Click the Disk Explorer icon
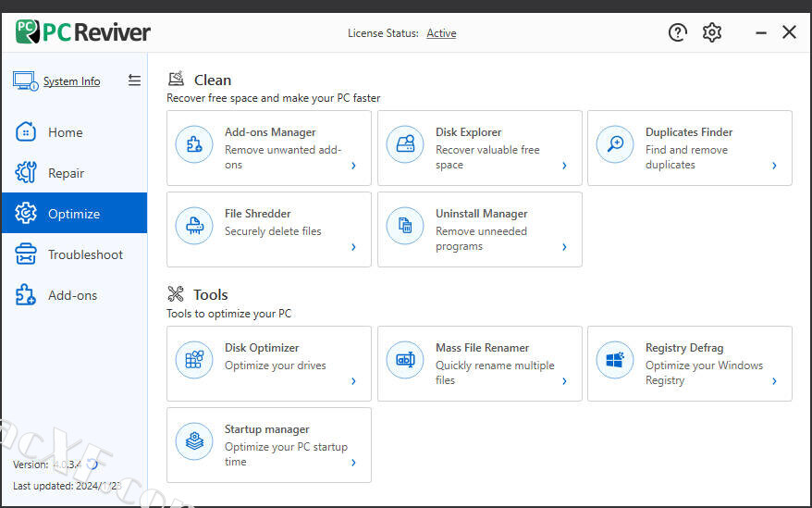 click(x=405, y=144)
